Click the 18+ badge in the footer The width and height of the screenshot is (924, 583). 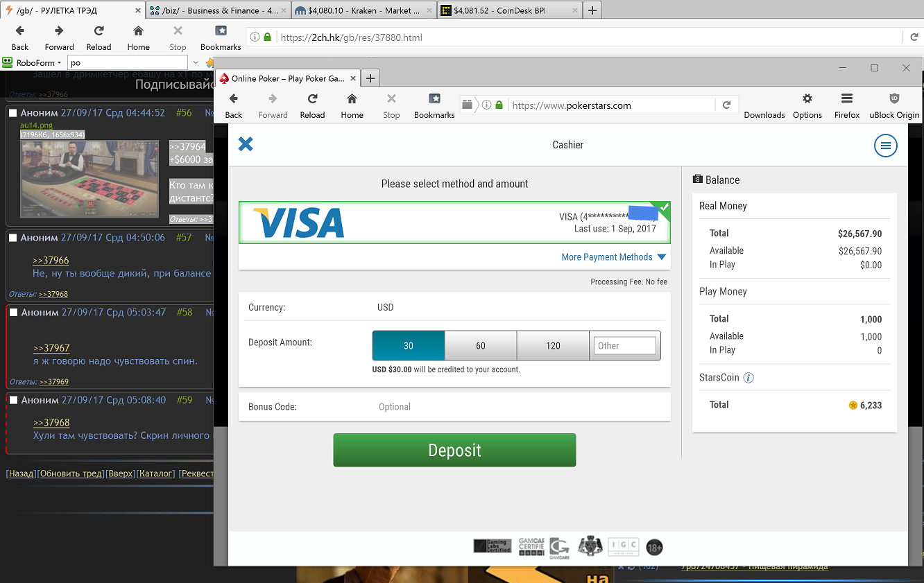coord(654,547)
